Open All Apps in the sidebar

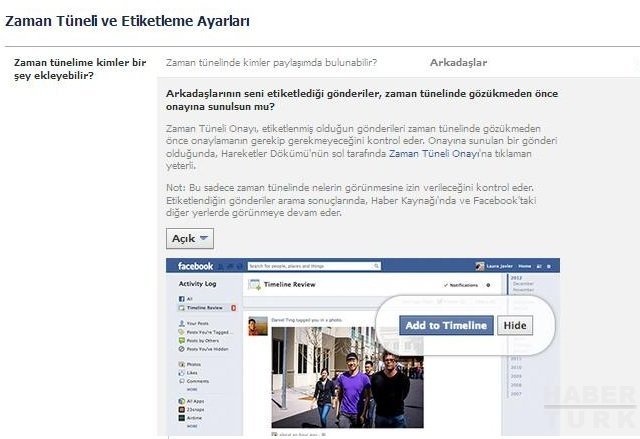tap(195, 401)
